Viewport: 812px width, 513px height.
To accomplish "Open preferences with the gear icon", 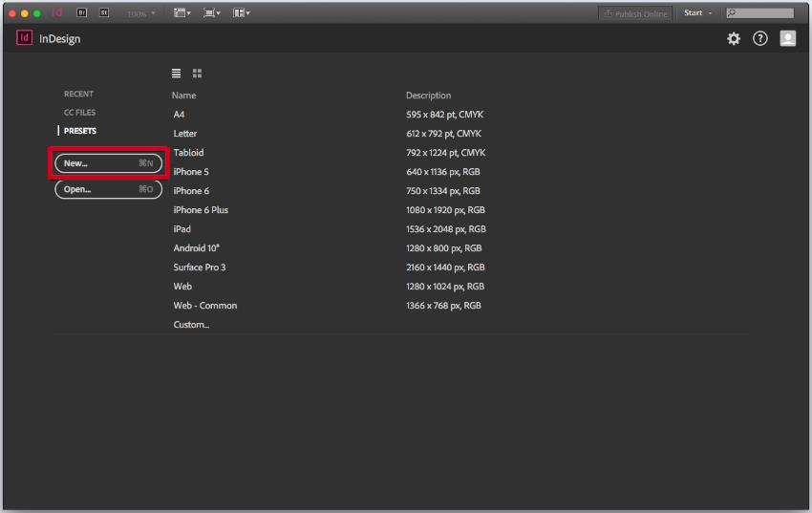I will pos(734,38).
